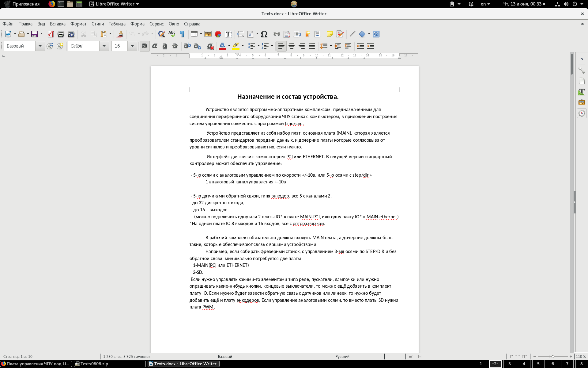Open the Формат menu
Screen dimensions: 588x368
[x=78, y=24]
